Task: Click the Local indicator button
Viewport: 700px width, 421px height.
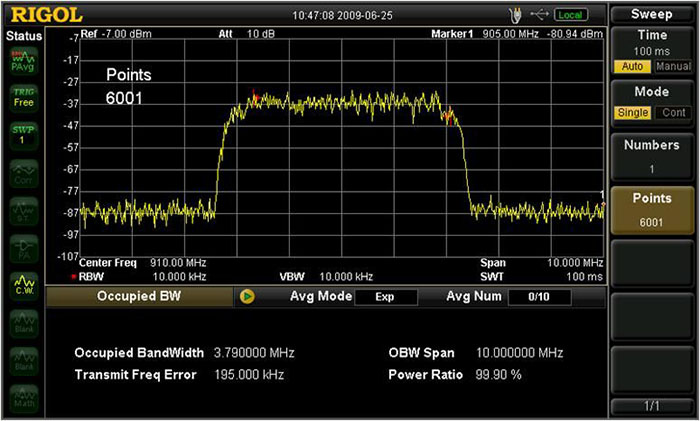Action: coord(571,15)
